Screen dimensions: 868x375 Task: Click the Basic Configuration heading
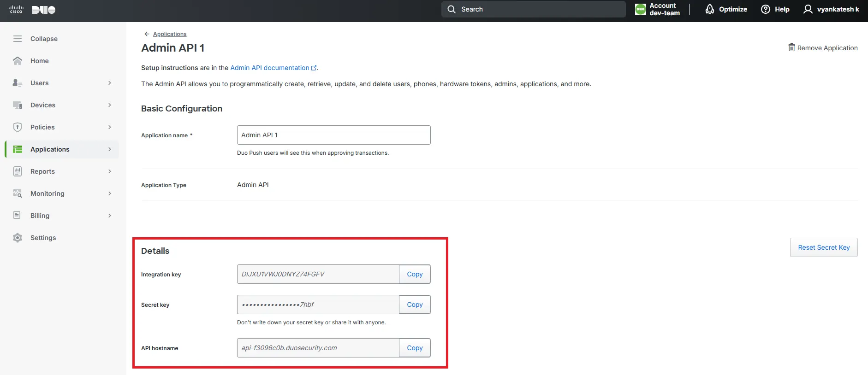(x=182, y=109)
